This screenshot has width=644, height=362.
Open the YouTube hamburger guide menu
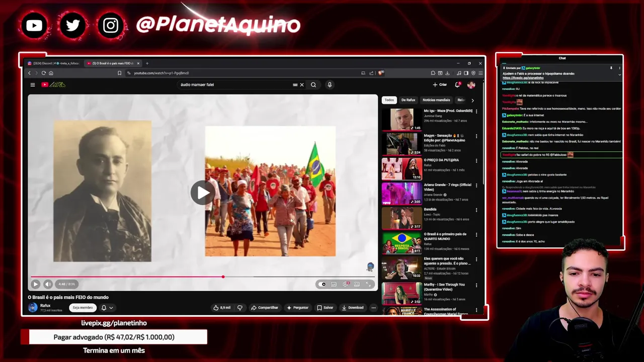click(33, 84)
